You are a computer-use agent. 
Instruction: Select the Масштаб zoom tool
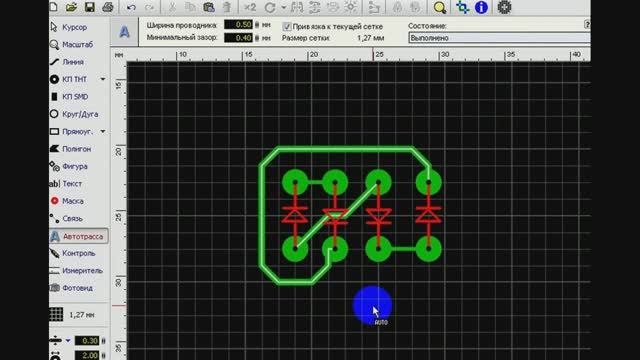point(79,44)
